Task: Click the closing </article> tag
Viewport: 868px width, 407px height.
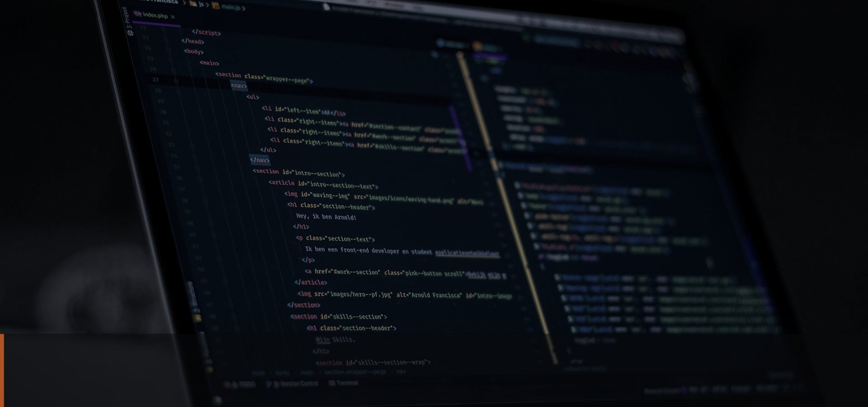Action: click(311, 282)
